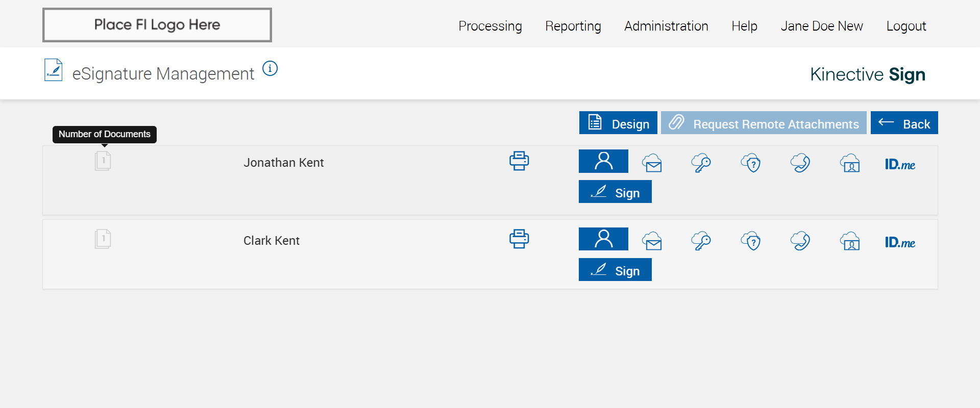
Task: Expand the Jane Doe New user menu
Action: coord(821,26)
